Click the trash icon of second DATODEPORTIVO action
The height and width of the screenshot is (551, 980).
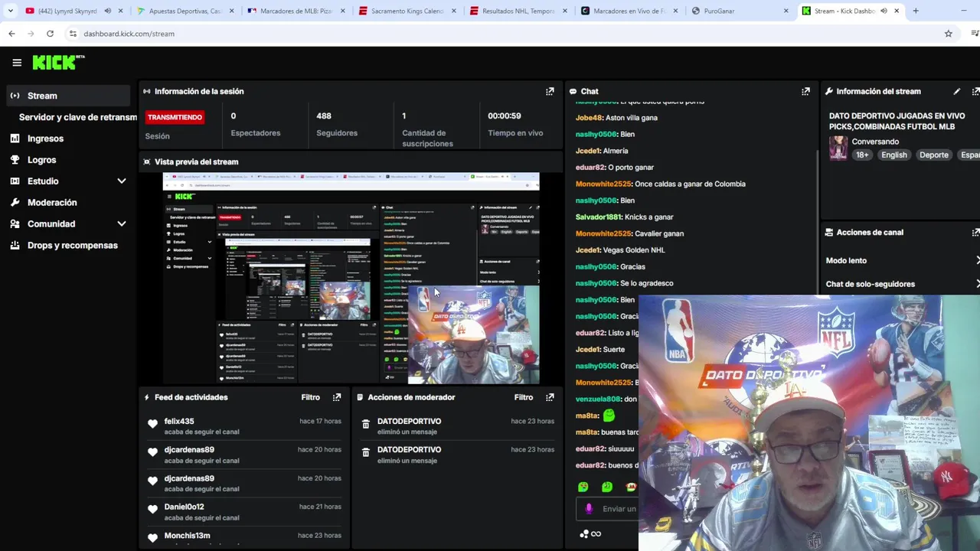click(x=366, y=452)
